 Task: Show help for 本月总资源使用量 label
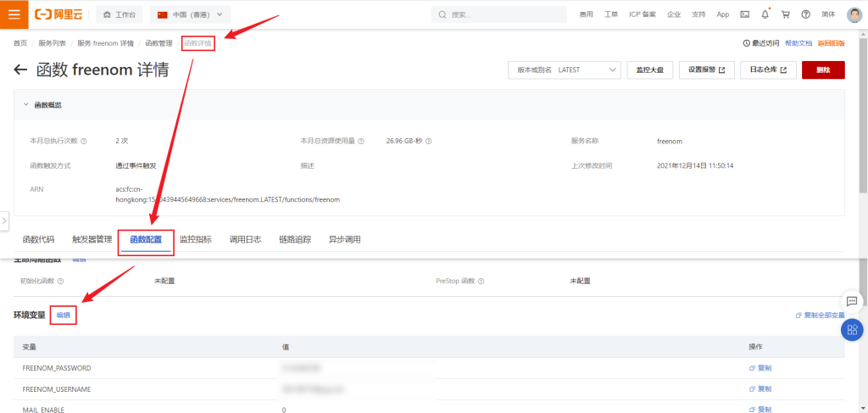(x=361, y=141)
